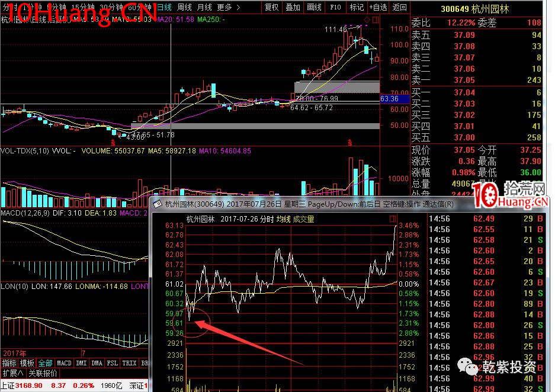Select the 指标 bottom tab

click(9, 363)
